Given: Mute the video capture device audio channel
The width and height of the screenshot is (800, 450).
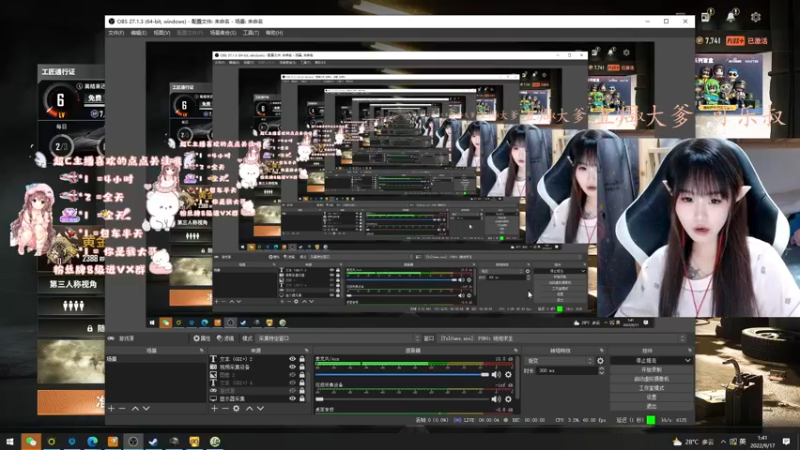Looking at the screenshot, I should [x=496, y=399].
